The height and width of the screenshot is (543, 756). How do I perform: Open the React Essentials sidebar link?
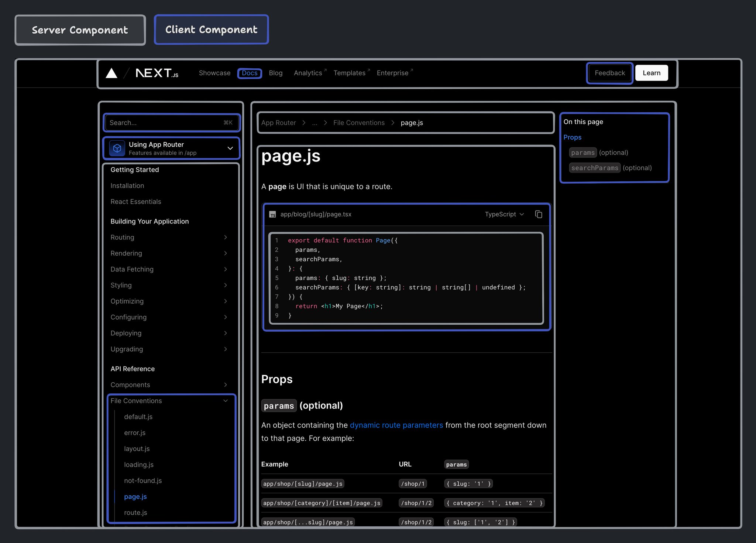[x=136, y=202]
